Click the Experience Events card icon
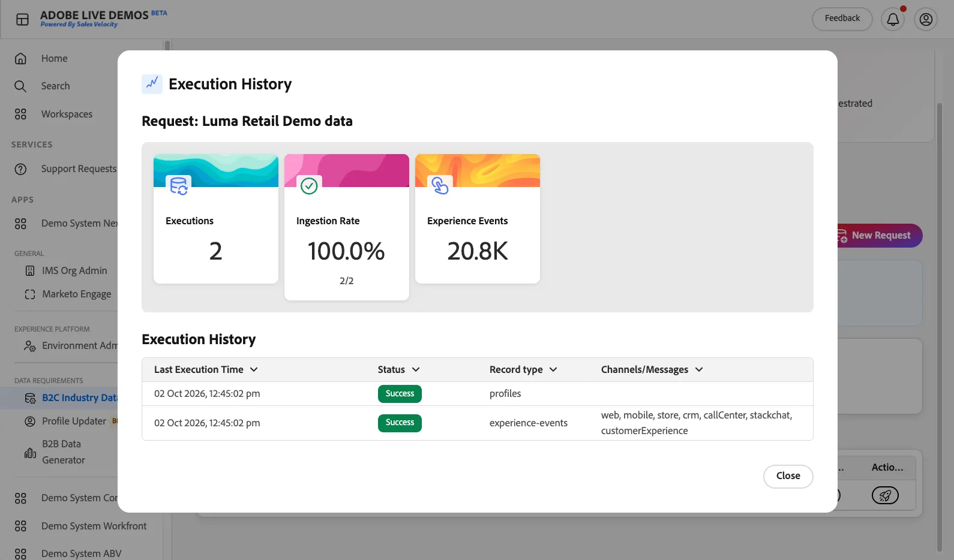This screenshot has width=954, height=560. [440, 186]
